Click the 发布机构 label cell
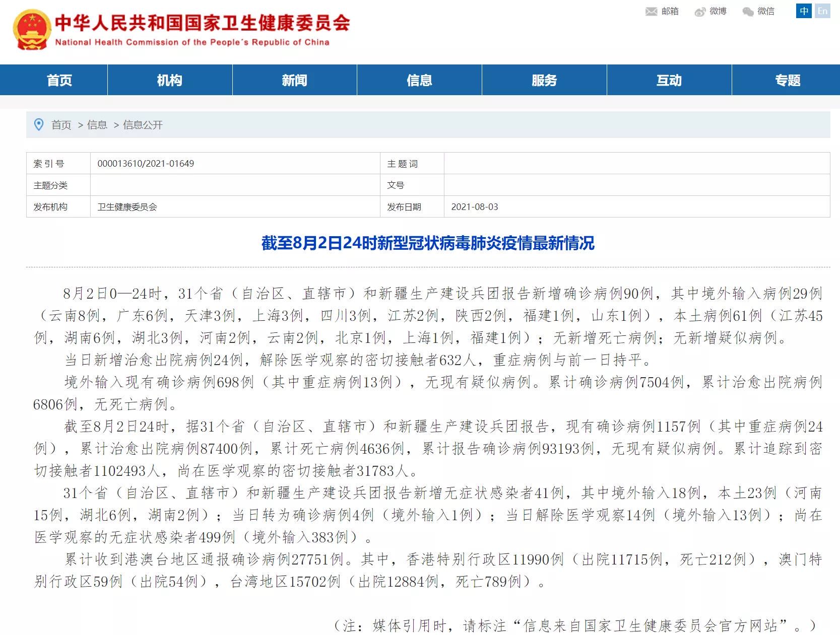Image resolution: width=840 pixels, height=635 pixels. pos(58,207)
